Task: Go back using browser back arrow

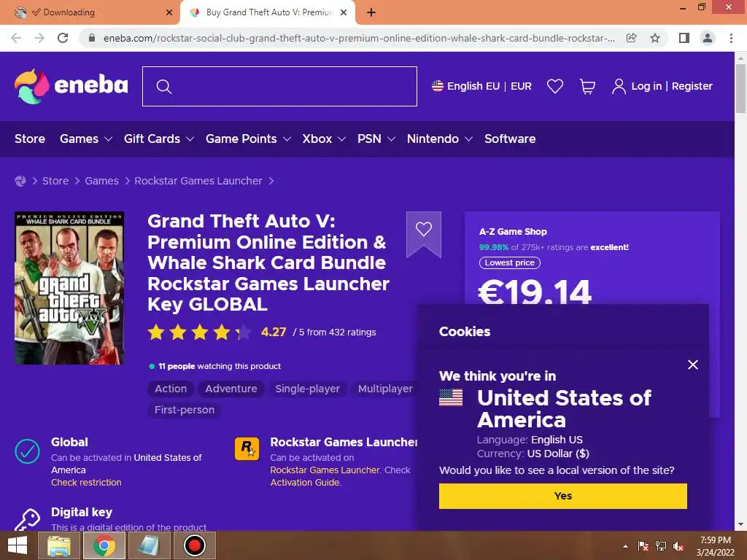Action: 16,38
